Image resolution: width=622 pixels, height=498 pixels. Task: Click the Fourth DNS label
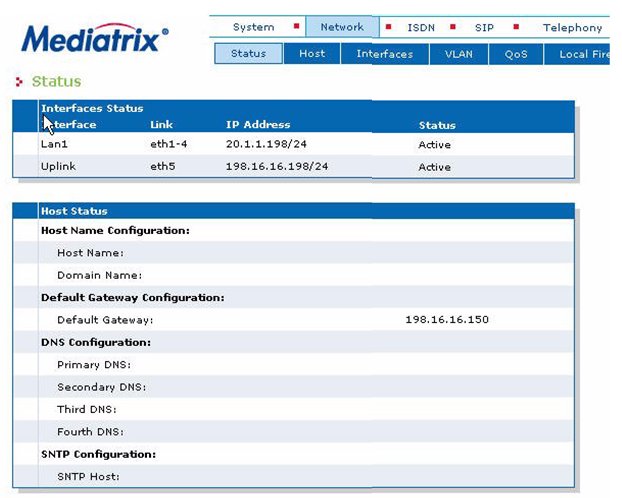coord(90,432)
